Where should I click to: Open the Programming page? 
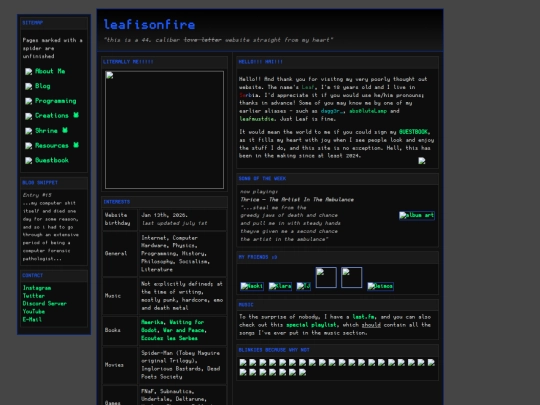tap(55, 101)
